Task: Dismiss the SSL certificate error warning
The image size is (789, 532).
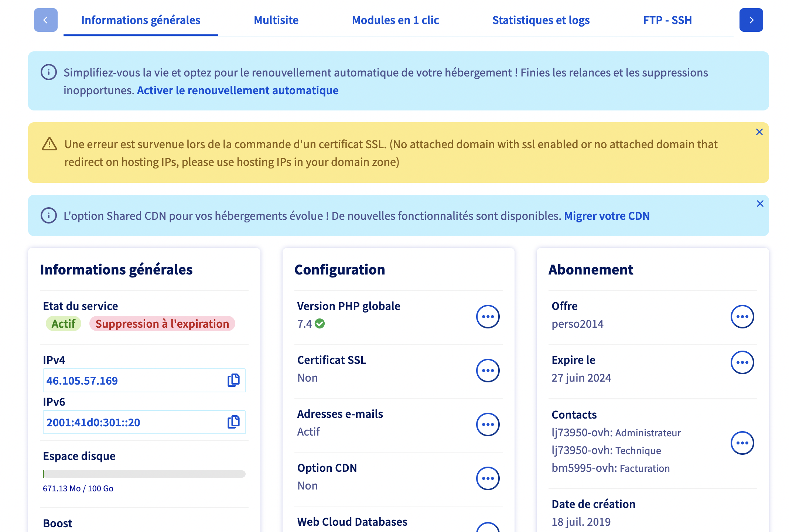Action: click(759, 132)
